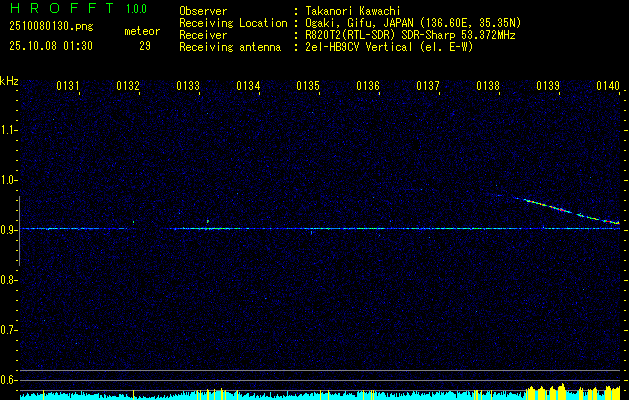Click the 0139 time marker
The height and width of the screenshot is (400, 629).
[x=548, y=86]
